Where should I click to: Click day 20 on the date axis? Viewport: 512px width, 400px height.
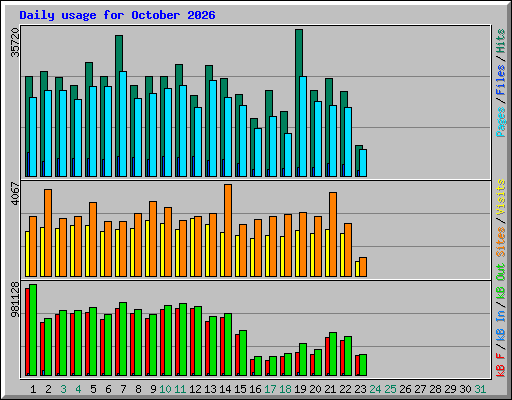coord(315,389)
